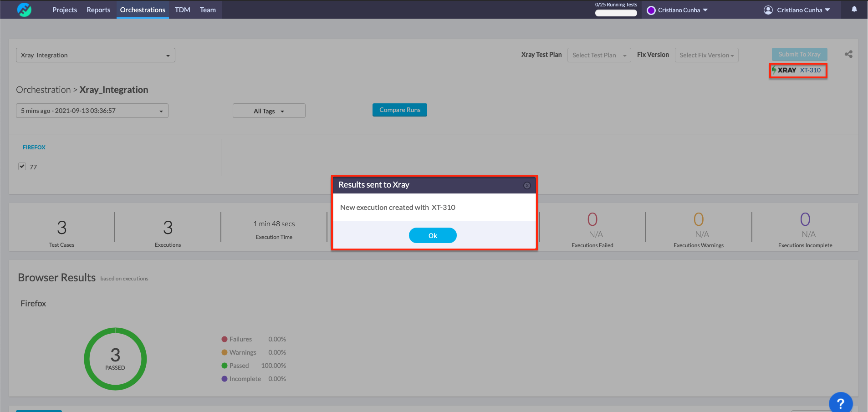
Task: Click the Compare Runs button
Action: [x=400, y=110]
